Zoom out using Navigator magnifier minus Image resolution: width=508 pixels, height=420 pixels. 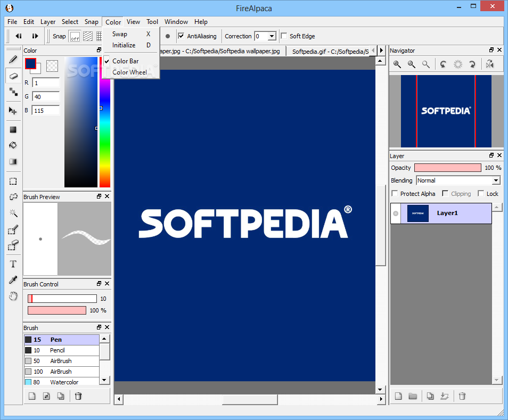[412, 64]
